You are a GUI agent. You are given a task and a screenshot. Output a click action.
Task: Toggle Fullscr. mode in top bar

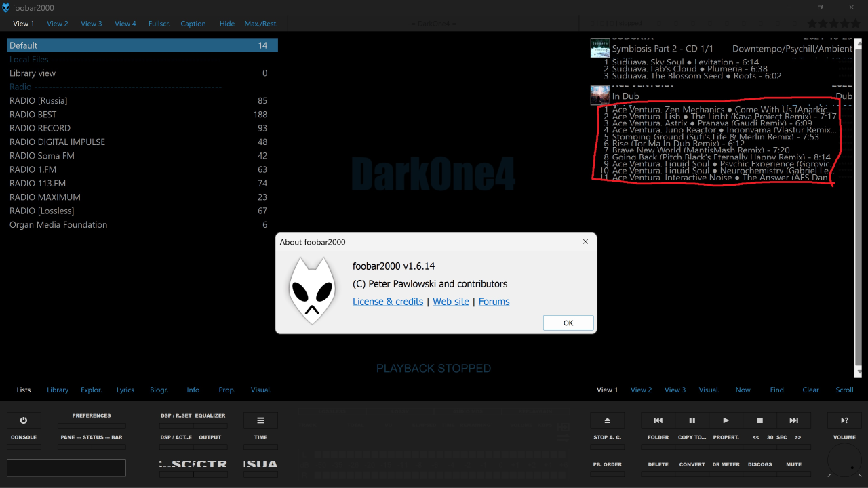[159, 24]
